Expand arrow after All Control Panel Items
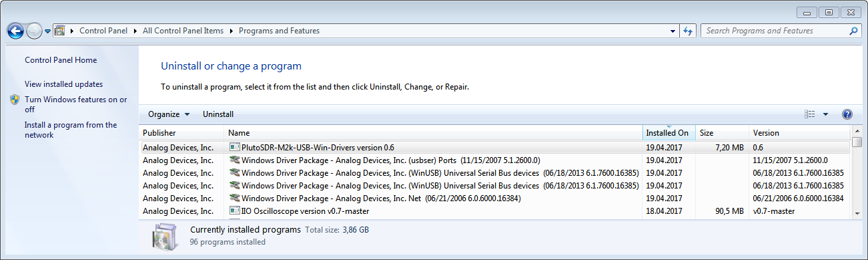The image size is (868, 260). tap(232, 31)
